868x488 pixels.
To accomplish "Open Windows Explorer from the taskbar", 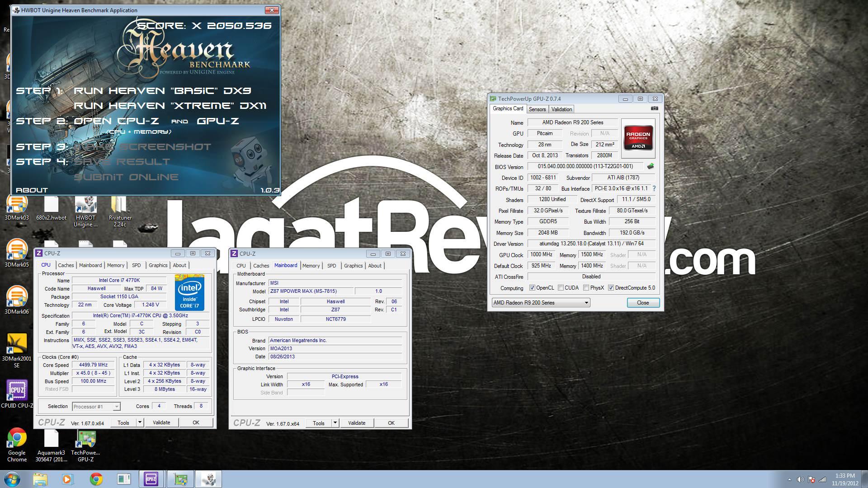I will 40,479.
